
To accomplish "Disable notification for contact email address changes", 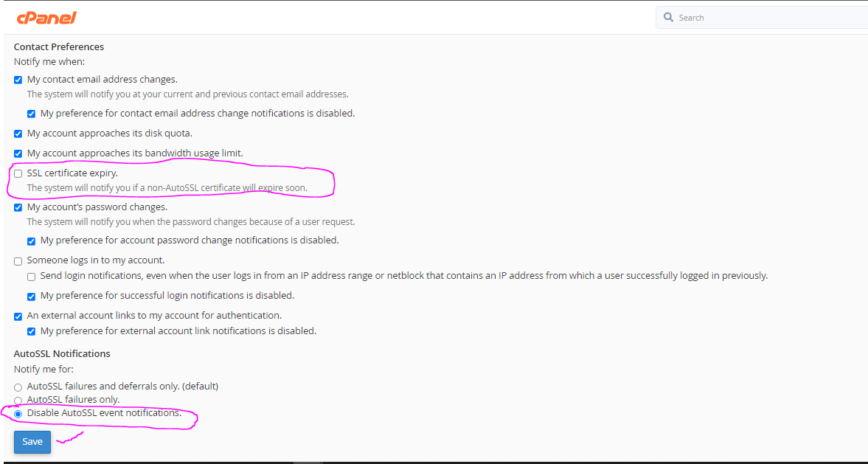I will click(18, 80).
